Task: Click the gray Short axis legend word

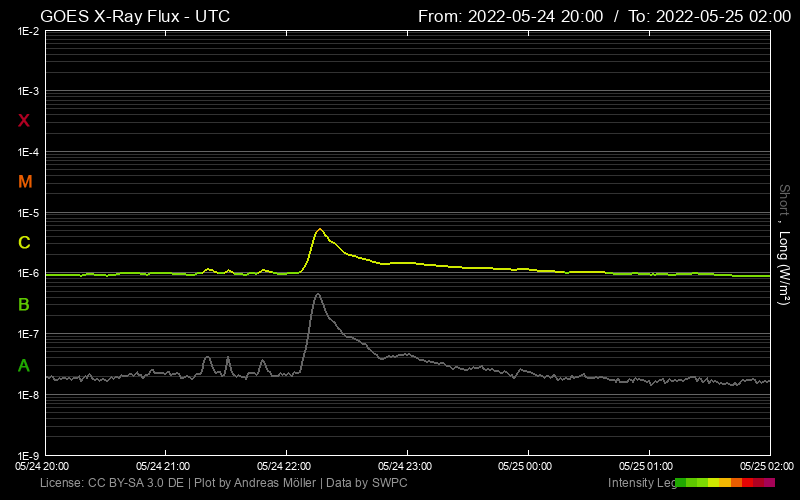Action: click(784, 199)
